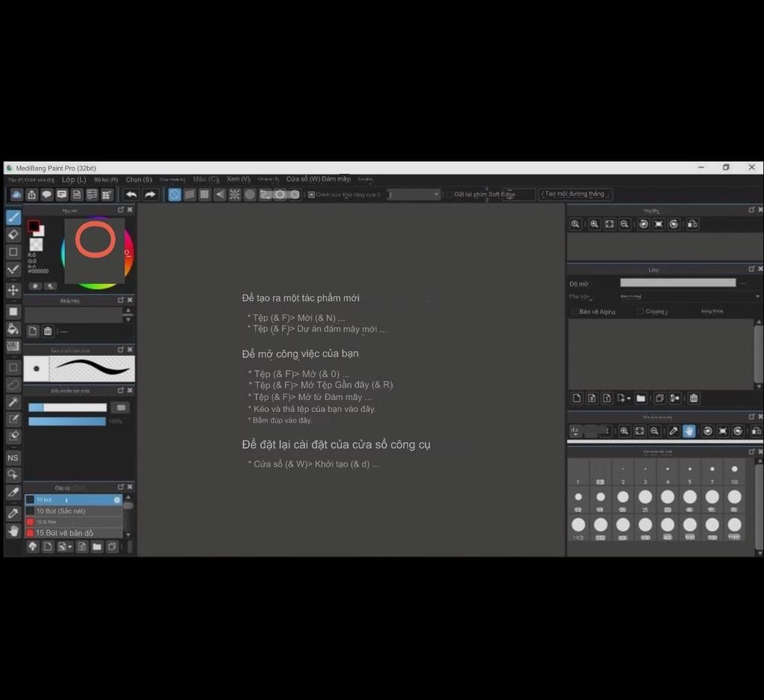Toggle the brush size lock button beside slider

pos(121,407)
